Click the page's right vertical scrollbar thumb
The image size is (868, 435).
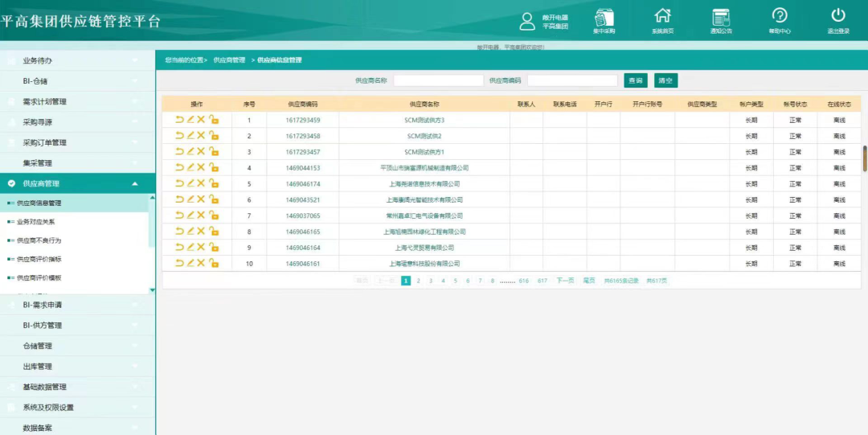point(866,158)
